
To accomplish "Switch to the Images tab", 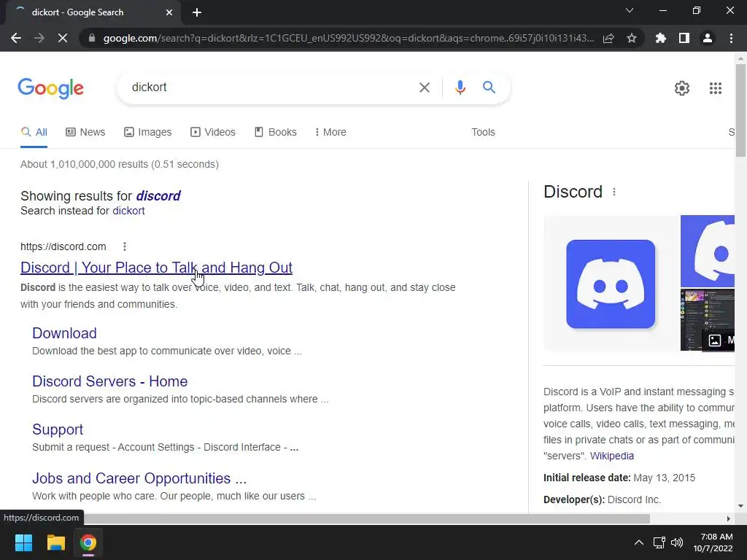I will click(147, 133).
